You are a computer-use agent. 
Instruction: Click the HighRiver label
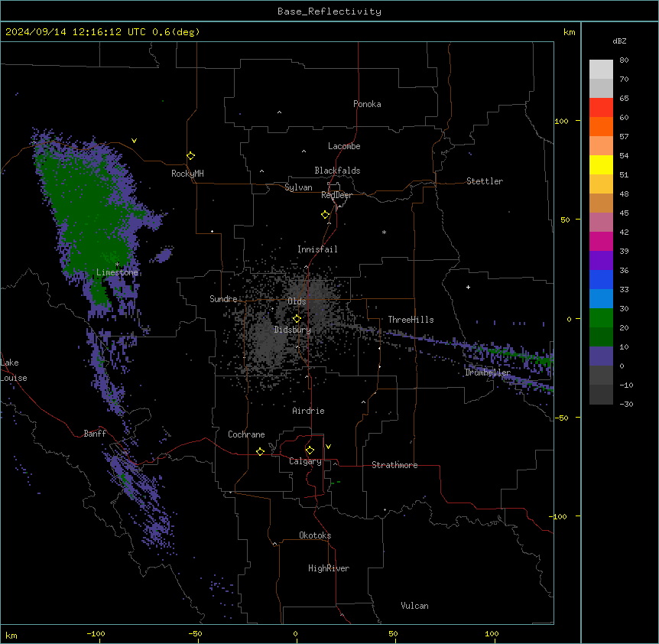point(329,568)
